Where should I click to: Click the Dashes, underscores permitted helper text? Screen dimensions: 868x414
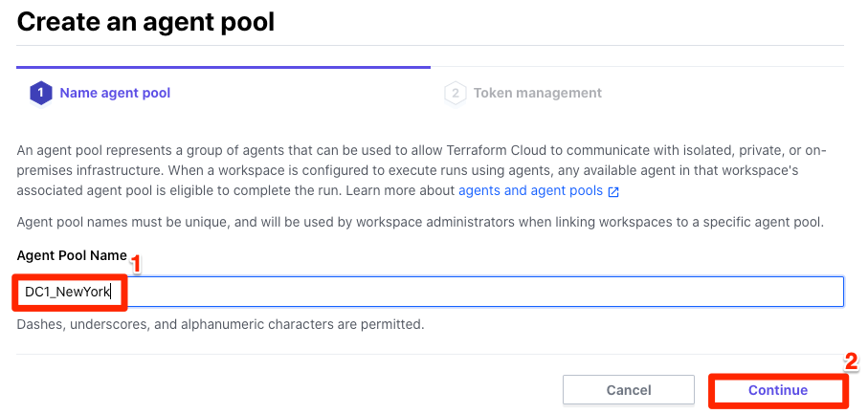click(x=220, y=324)
